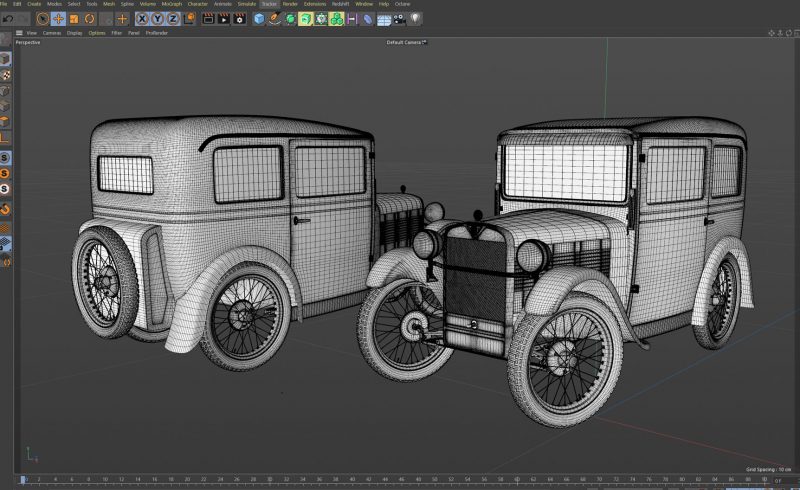Add a Light object
This screenshot has width=800, height=490.
[415, 19]
